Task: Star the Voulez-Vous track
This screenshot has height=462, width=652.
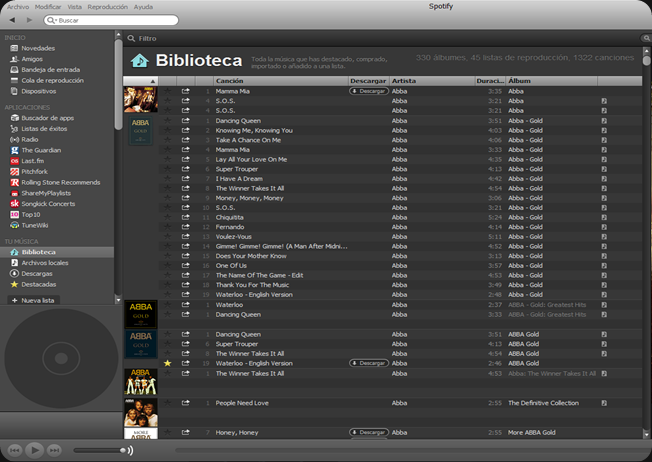Action: 167,236
